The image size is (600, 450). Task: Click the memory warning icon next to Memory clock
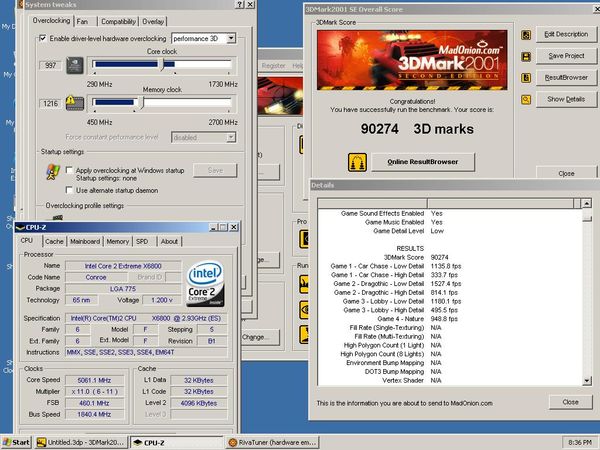[73, 102]
